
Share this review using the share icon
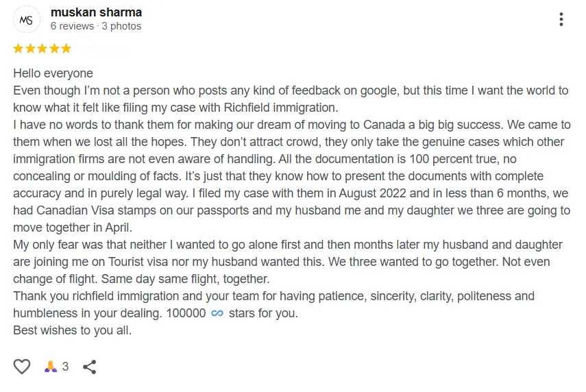[x=90, y=367]
